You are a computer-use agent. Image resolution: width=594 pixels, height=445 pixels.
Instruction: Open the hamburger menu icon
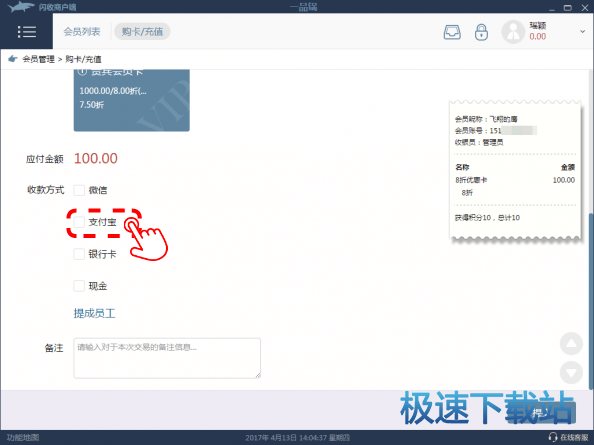(x=27, y=32)
